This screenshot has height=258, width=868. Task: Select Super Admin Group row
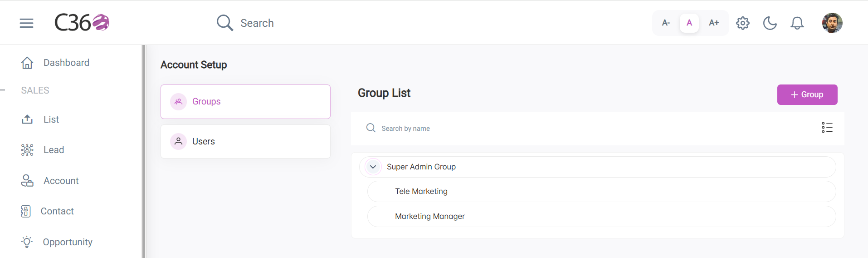point(598,167)
